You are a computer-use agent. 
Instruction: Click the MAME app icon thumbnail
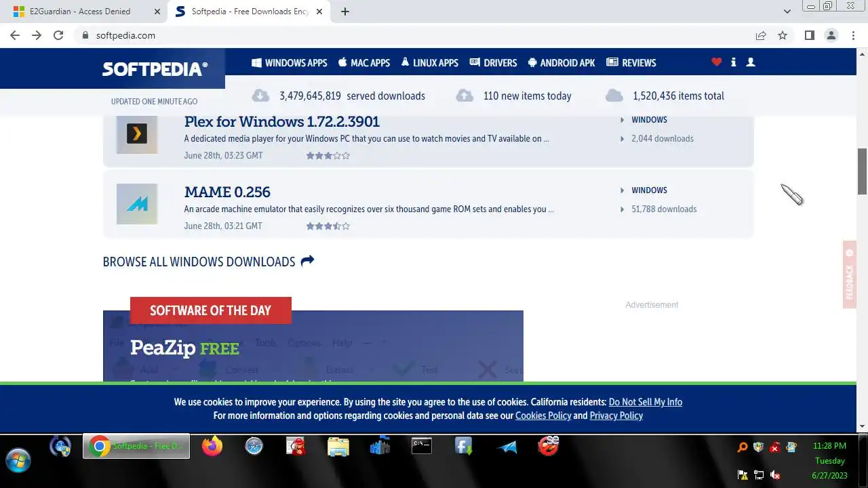[137, 204]
